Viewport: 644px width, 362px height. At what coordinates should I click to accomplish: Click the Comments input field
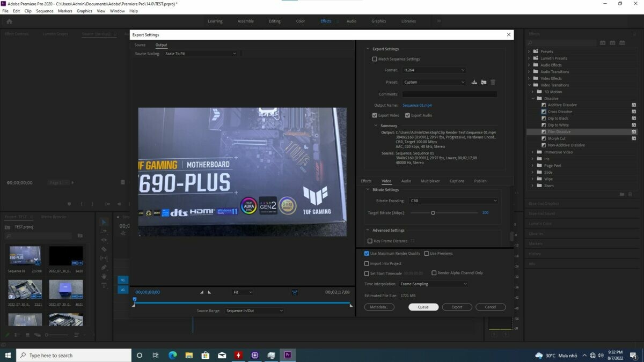(449, 94)
